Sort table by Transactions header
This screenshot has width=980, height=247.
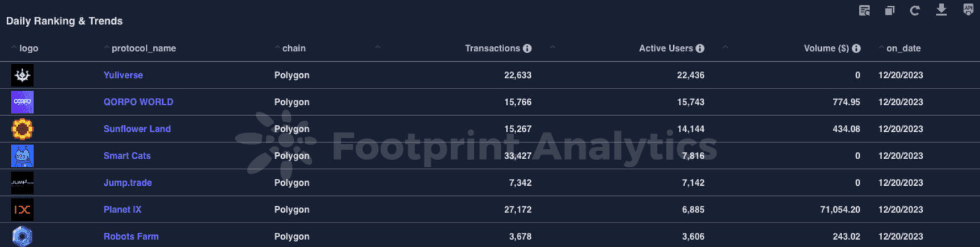tap(492, 49)
